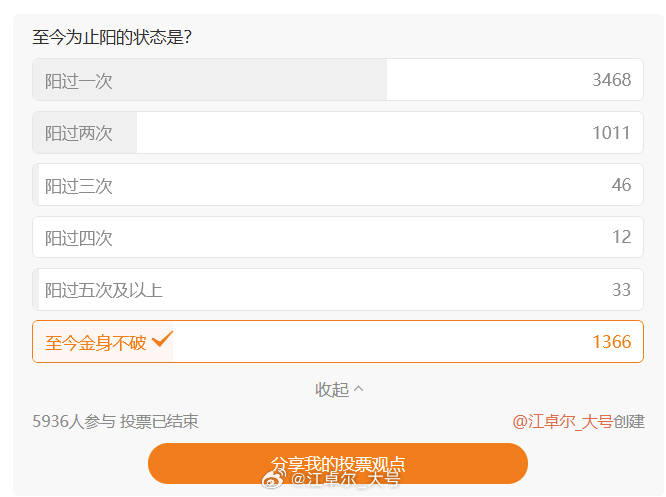This screenshot has width=666, height=497.
Task: Click the gray progress bar of 阳过一次
Action: (x=210, y=79)
